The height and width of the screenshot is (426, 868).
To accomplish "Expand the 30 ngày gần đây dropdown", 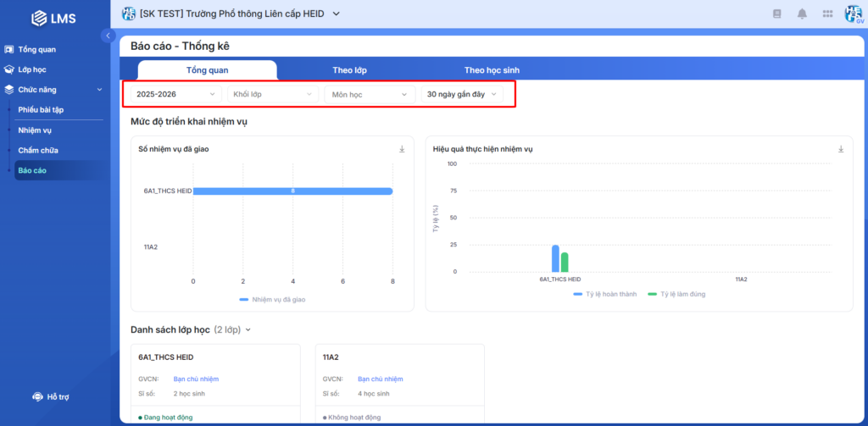I will point(460,94).
